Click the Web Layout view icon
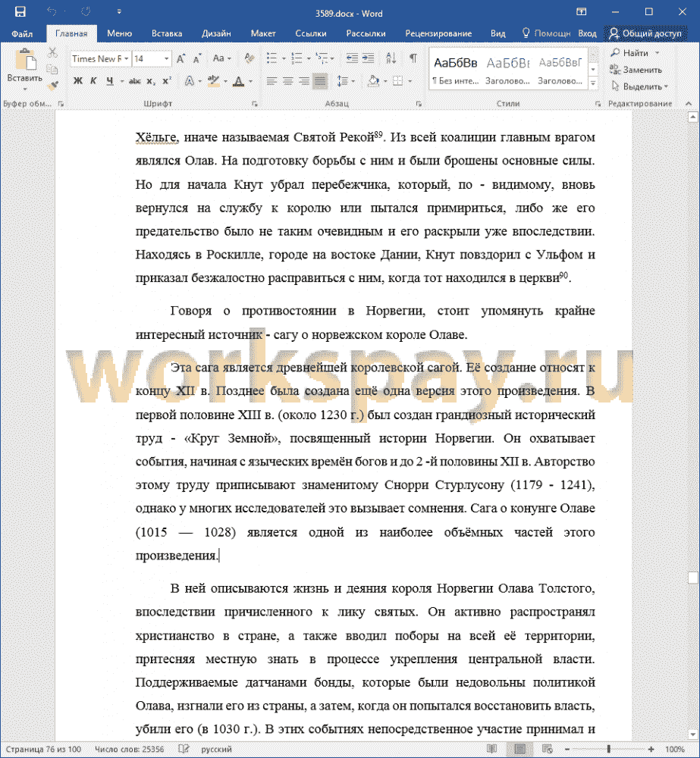The image size is (700, 758). [547, 749]
